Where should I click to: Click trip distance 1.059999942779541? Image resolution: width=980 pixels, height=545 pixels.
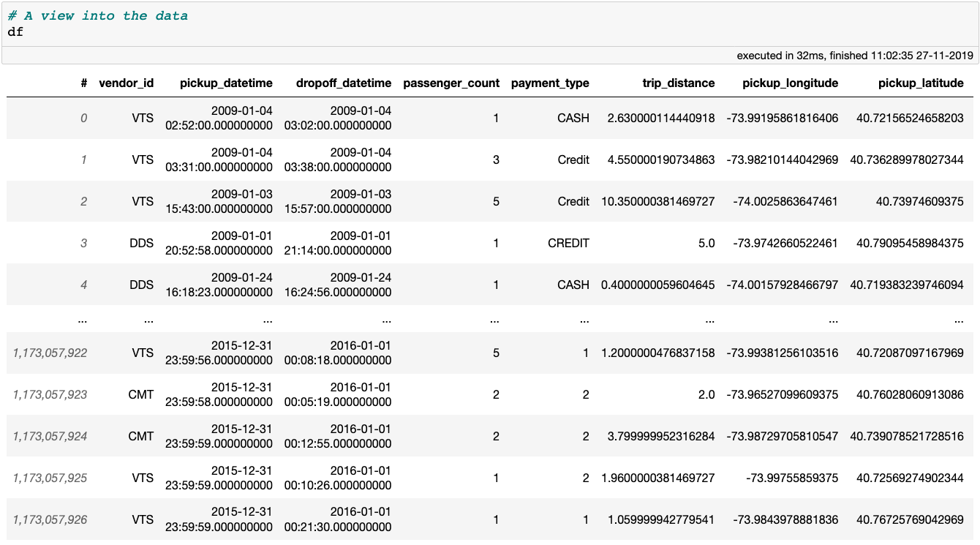pos(661,519)
